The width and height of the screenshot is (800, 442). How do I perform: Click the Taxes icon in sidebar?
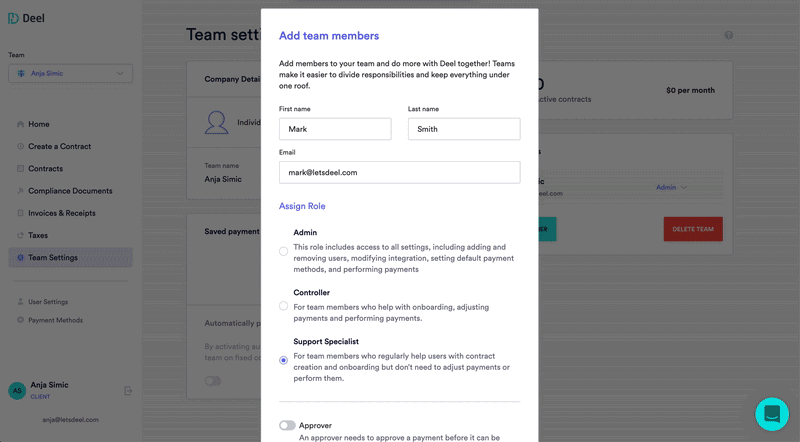point(20,235)
